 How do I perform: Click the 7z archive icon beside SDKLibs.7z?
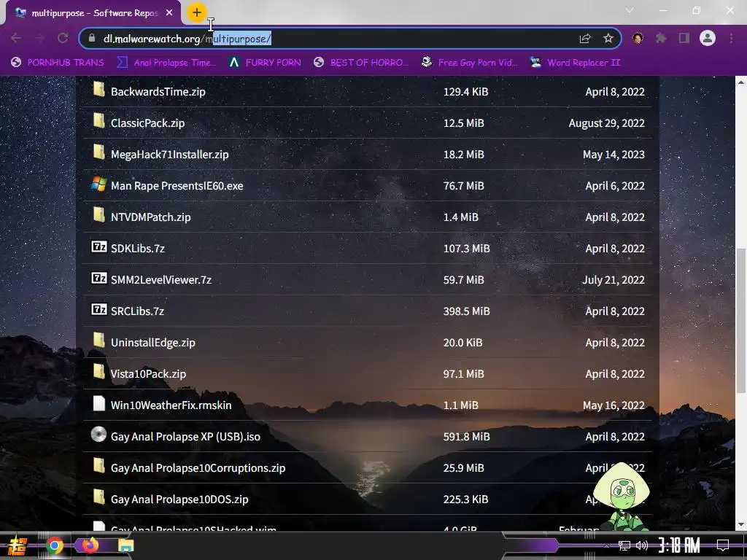[98, 246]
